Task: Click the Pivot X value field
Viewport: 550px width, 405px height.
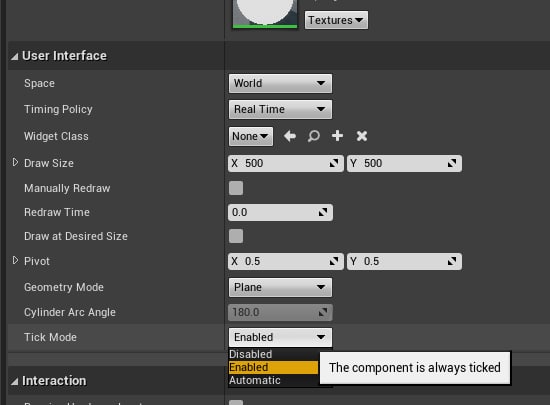Action: click(x=285, y=261)
